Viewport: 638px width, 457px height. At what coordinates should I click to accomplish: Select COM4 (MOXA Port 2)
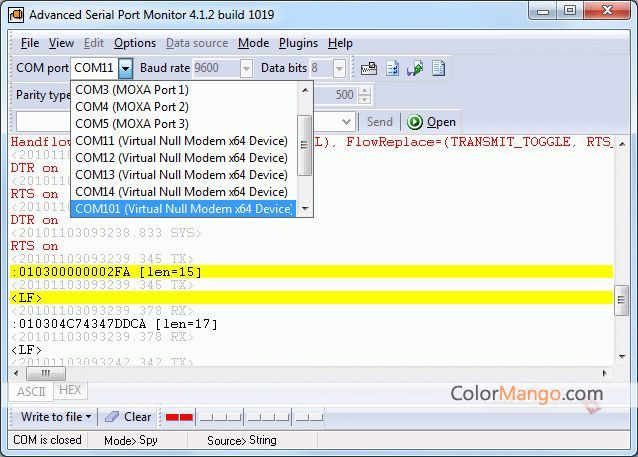(x=184, y=107)
